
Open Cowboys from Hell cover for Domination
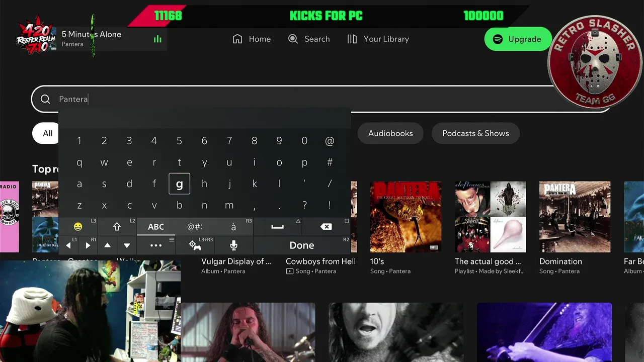575,217
